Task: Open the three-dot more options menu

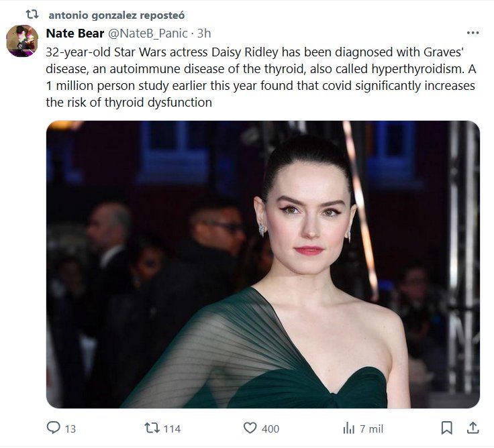Action: click(473, 33)
